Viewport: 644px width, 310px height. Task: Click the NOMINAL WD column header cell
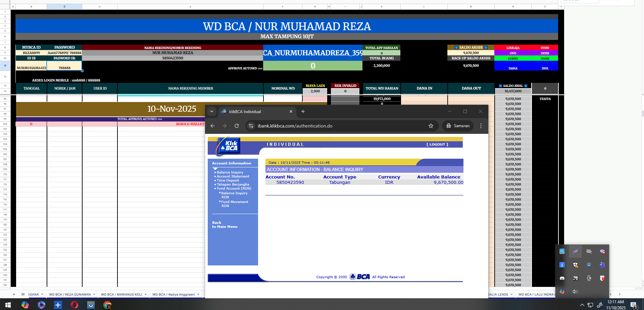pos(283,89)
